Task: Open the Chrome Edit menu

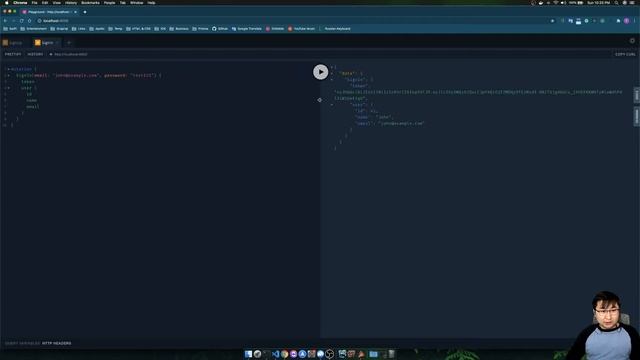Action: [x=45, y=3]
